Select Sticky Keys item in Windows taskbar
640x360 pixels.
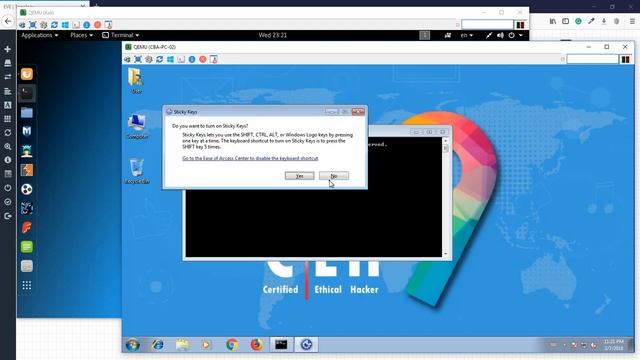pyautogui.click(x=307, y=345)
